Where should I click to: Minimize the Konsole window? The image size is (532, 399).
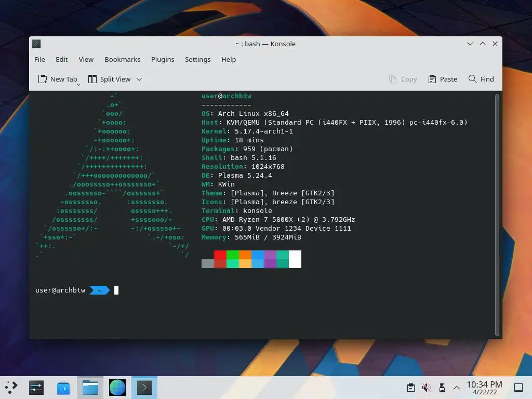pos(470,44)
